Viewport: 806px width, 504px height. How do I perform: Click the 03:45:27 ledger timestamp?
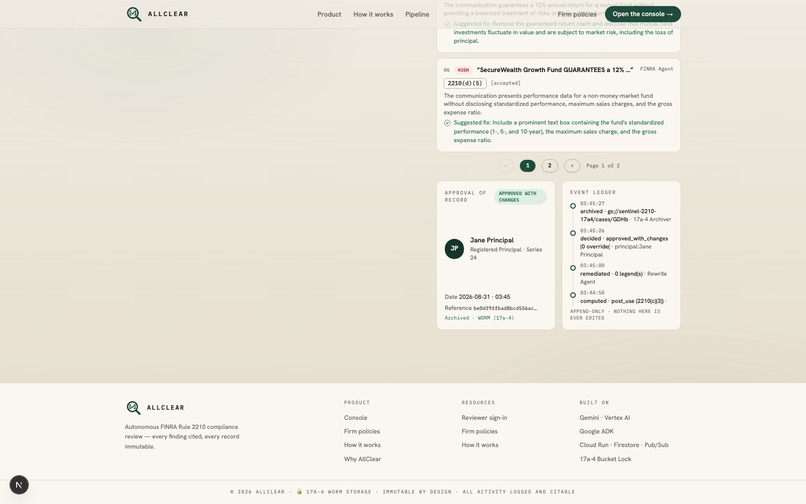point(592,204)
